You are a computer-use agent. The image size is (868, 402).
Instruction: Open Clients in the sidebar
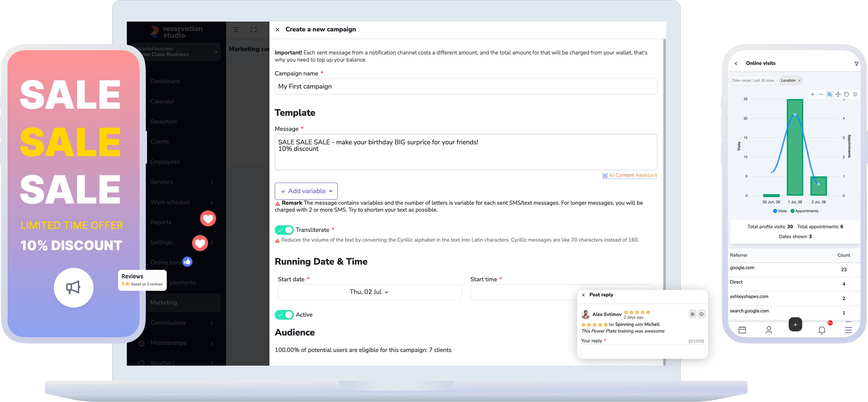159,141
